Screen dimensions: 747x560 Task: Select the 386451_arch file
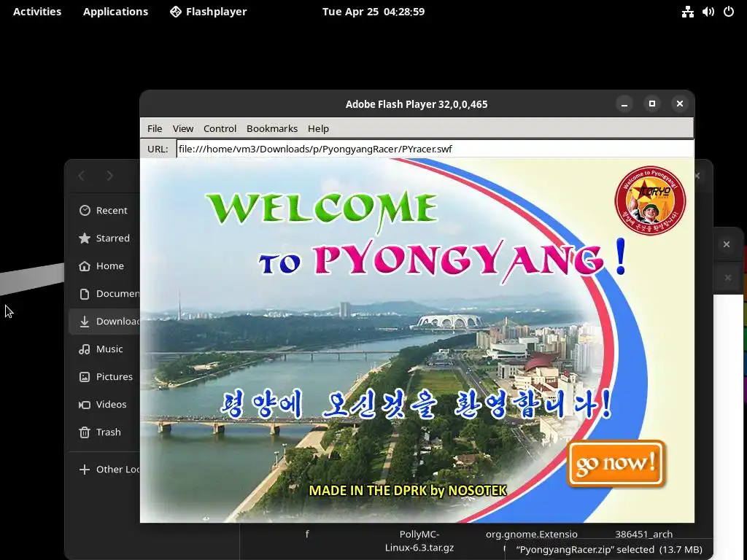pos(643,534)
